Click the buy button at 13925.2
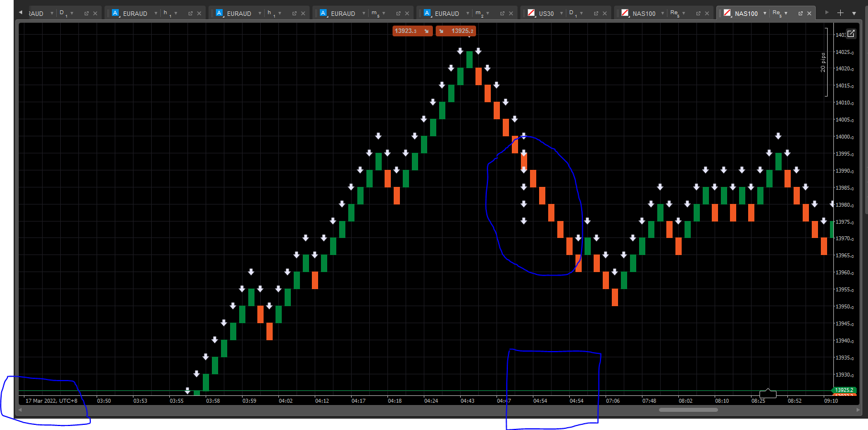The width and height of the screenshot is (868, 430). pyautogui.click(x=456, y=31)
